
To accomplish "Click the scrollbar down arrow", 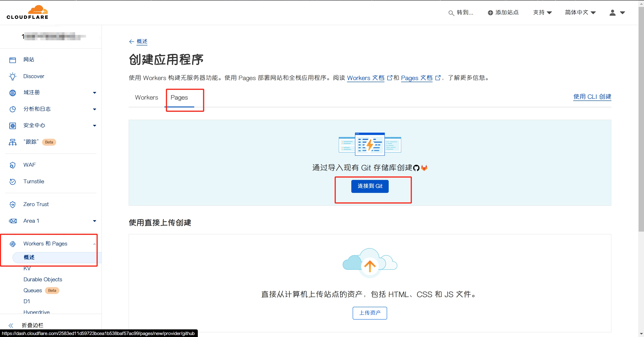I will pyautogui.click(x=641, y=334).
